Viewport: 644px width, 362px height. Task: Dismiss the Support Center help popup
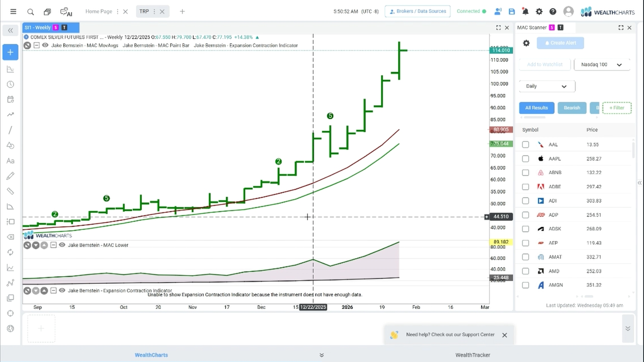504,335
